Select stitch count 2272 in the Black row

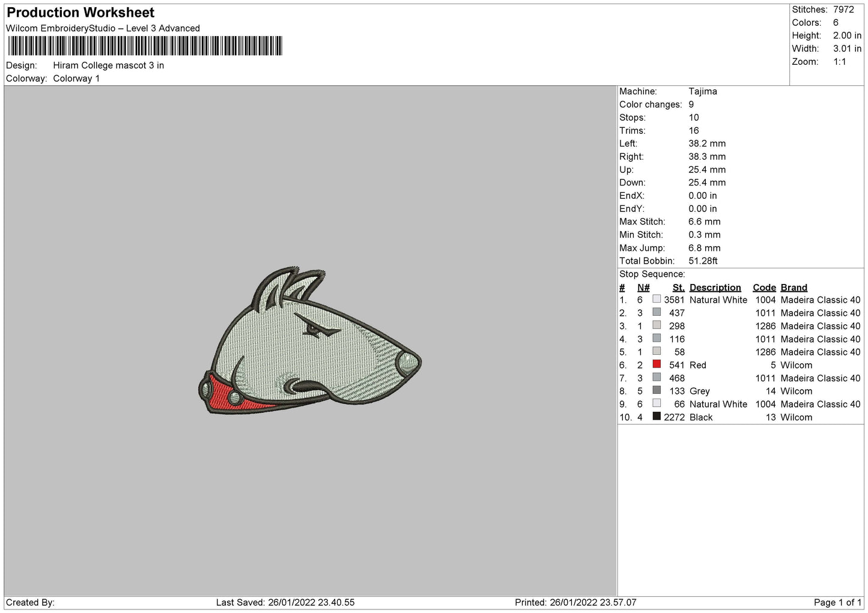pos(675,417)
